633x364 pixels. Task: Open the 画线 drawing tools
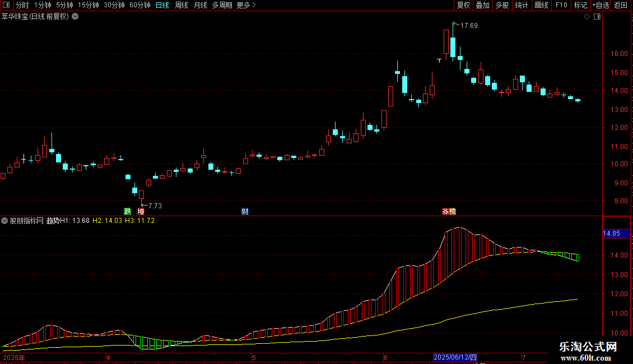point(541,5)
